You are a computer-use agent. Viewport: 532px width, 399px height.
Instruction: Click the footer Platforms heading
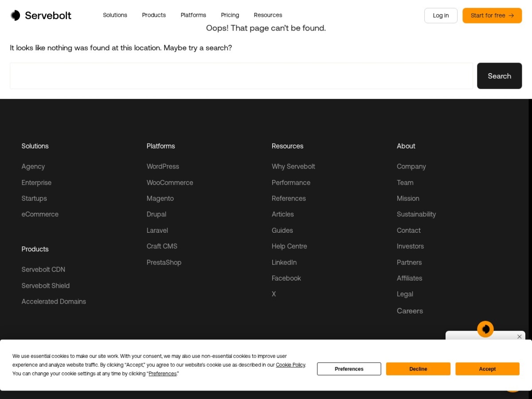coord(160,146)
